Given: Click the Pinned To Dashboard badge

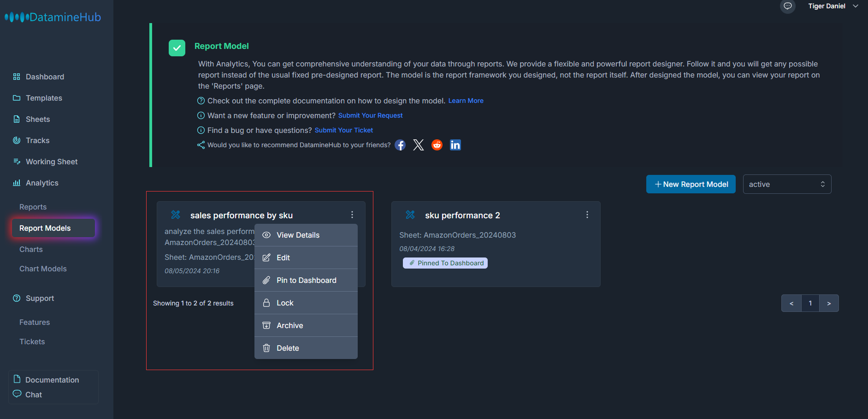Looking at the screenshot, I should (445, 263).
